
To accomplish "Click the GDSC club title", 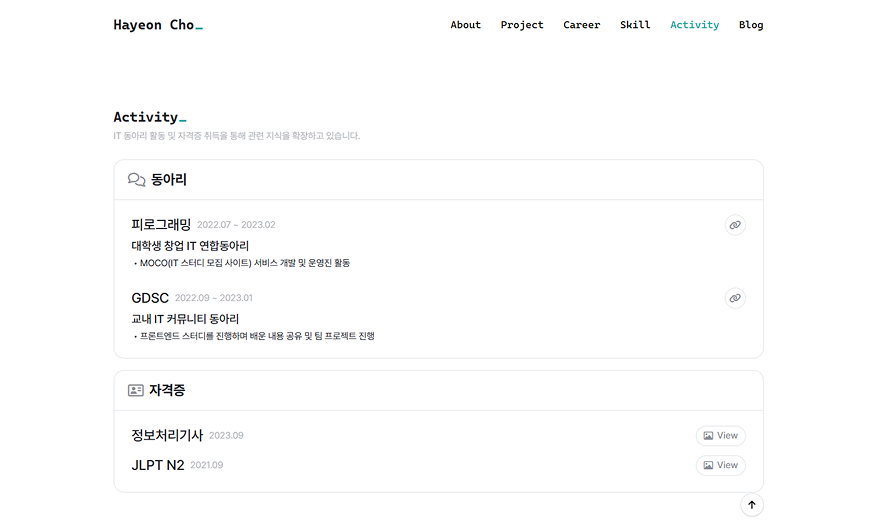I will point(150,298).
